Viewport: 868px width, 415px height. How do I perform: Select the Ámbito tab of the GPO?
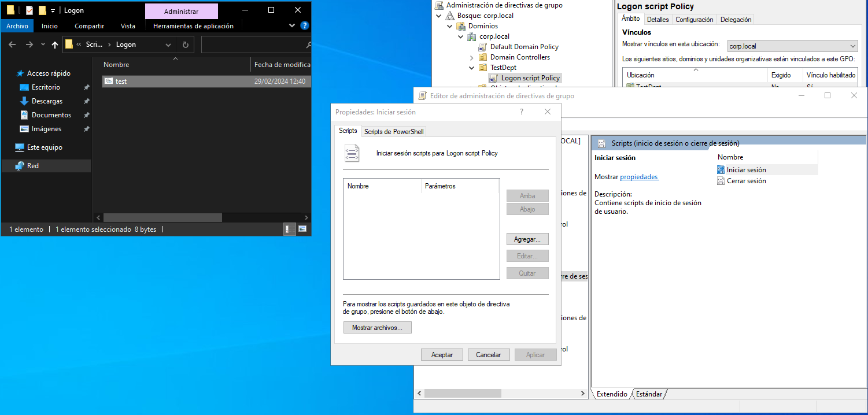pyautogui.click(x=630, y=18)
